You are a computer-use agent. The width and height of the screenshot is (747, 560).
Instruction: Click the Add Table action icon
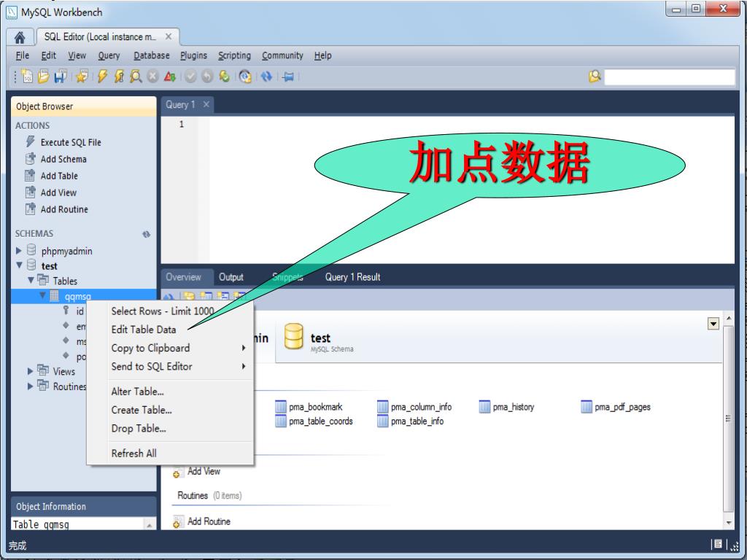click(x=30, y=175)
